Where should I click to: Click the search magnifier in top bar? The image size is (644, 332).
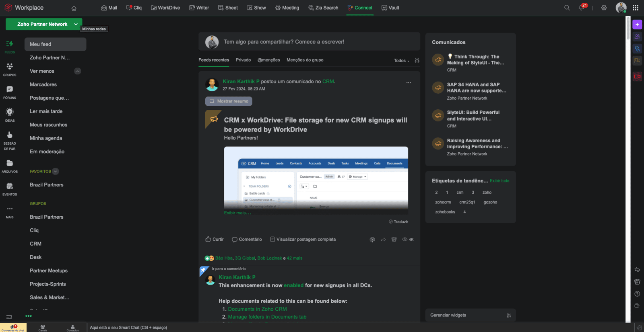pyautogui.click(x=567, y=8)
